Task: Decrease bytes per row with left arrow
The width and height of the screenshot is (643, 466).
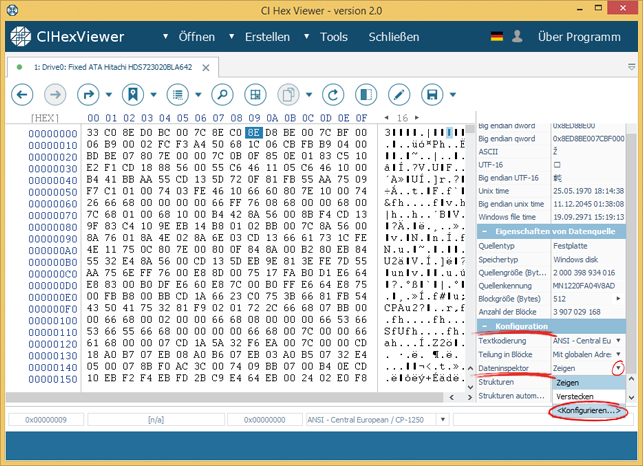Action: (386, 118)
